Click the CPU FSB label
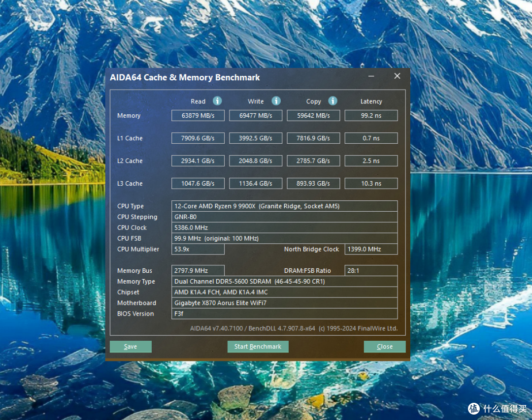This screenshot has height=420, width=532. click(x=129, y=238)
